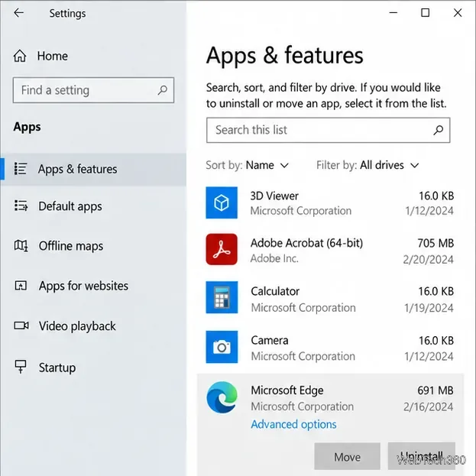Go to Default apps page
The width and height of the screenshot is (476, 476).
(x=93, y=206)
